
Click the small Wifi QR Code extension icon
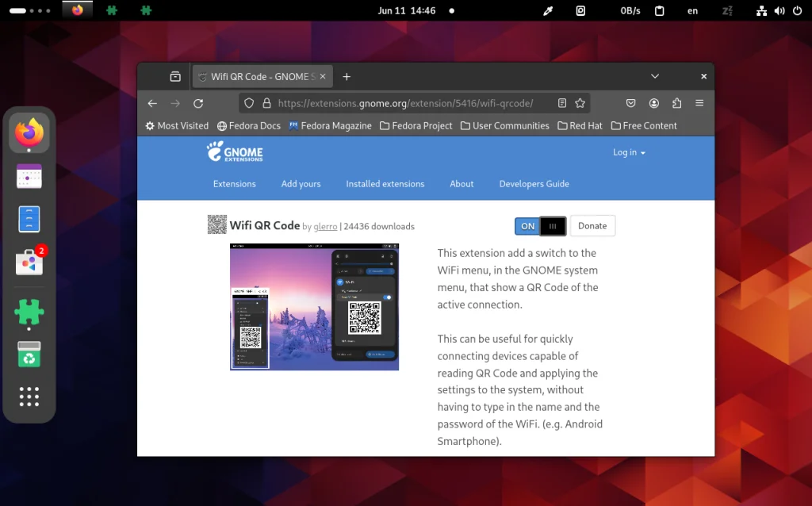tap(217, 224)
